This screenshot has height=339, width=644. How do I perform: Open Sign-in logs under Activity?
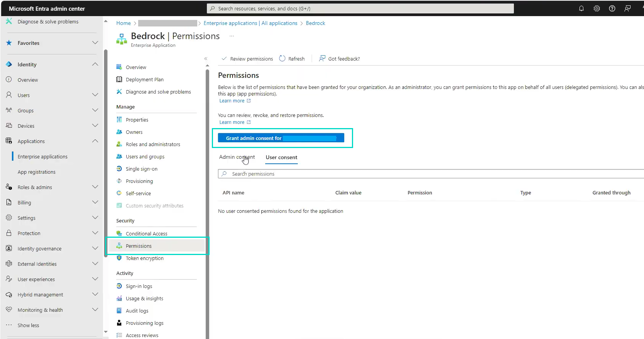139,286
